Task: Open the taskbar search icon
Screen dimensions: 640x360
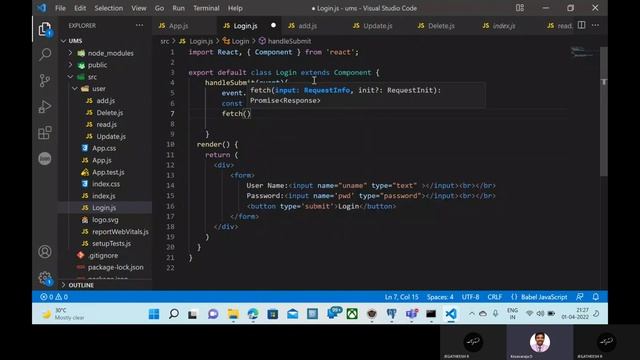Action: coord(174,314)
